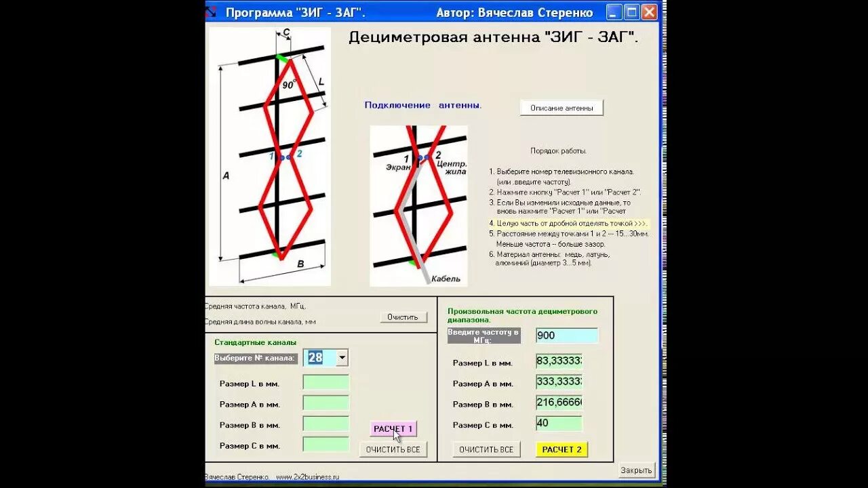Click ОЧИСТИТЬ ВСЕ under standard channels section
The width and height of the screenshot is (868, 488).
coord(393,449)
